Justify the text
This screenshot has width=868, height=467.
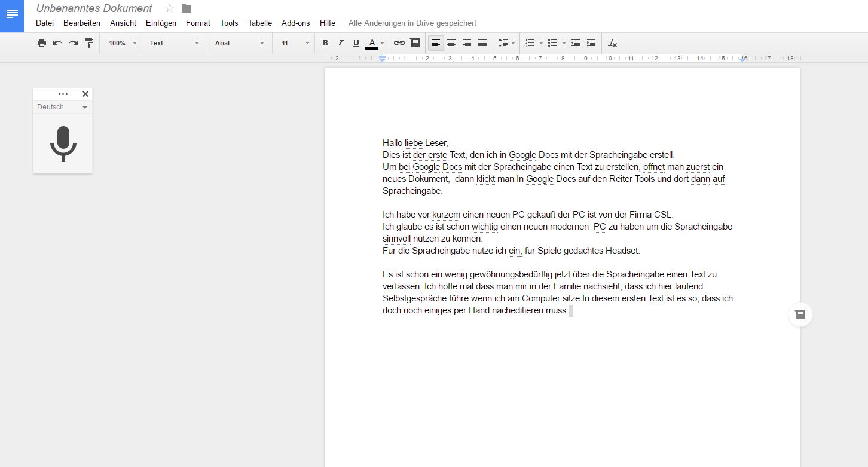pos(482,43)
